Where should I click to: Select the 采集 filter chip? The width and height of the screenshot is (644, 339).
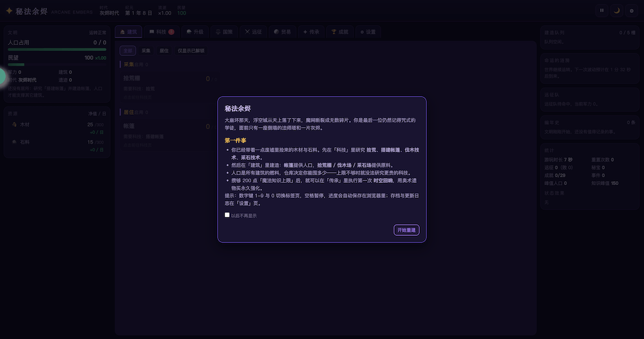pos(146,50)
